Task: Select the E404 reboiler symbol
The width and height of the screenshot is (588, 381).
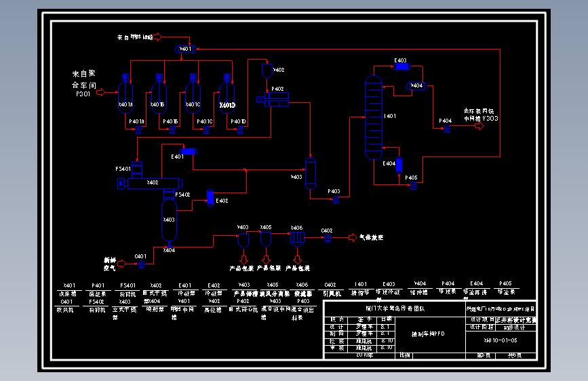Action: coord(399,165)
